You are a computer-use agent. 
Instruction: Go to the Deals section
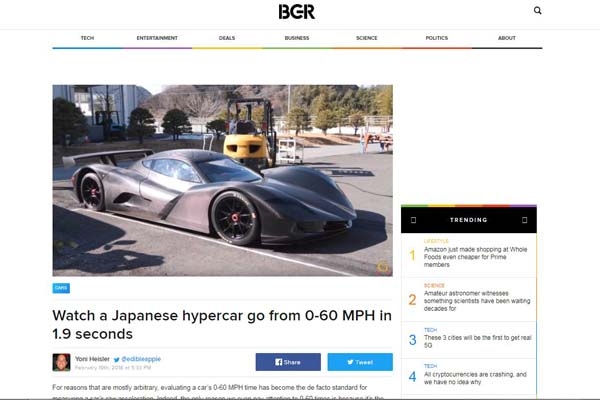(x=227, y=38)
